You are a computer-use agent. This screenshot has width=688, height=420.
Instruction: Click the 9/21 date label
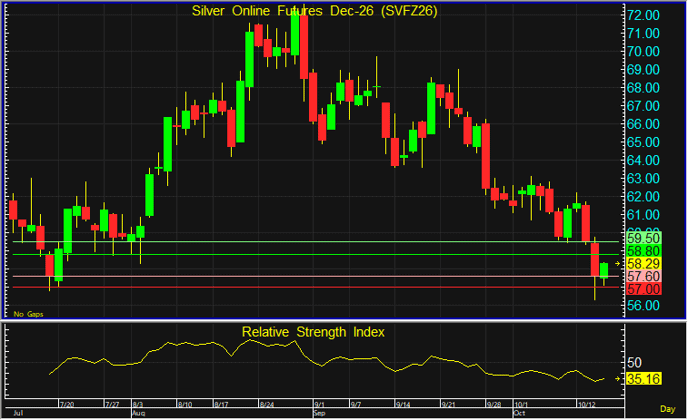click(448, 404)
